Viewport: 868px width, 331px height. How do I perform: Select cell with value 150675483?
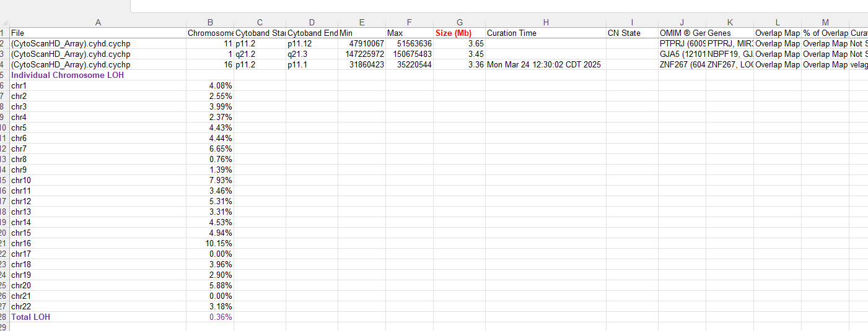(410, 54)
